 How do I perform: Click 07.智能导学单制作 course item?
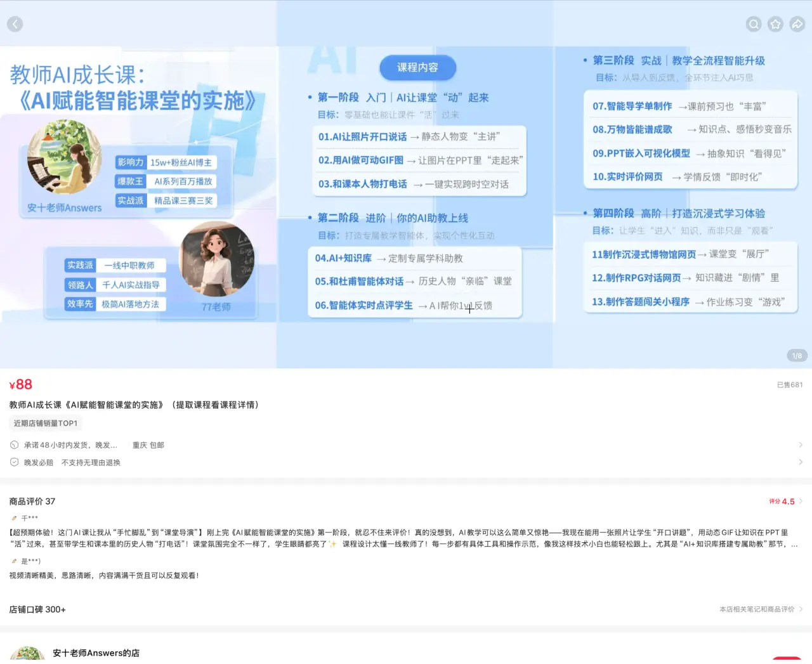[x=679, y=106]
